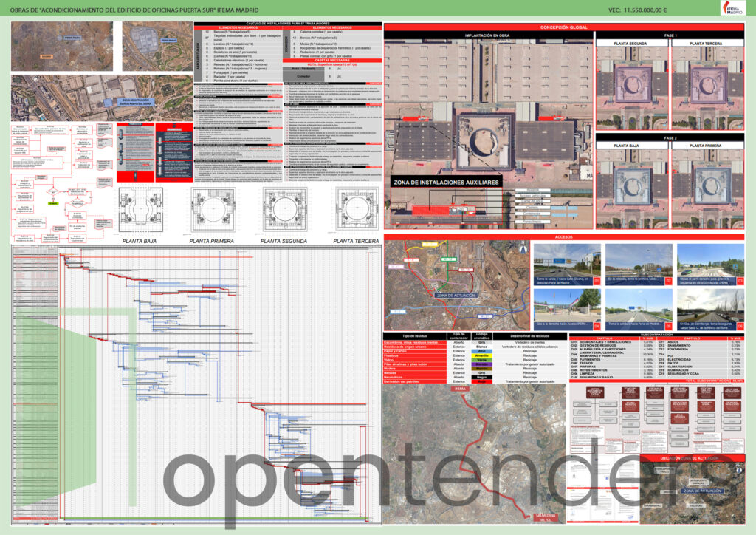The image size is (756, 535).
Task: Open the Planta Segunda floor plan drawing
Action: pyautogui.click(x=285, y=210)
